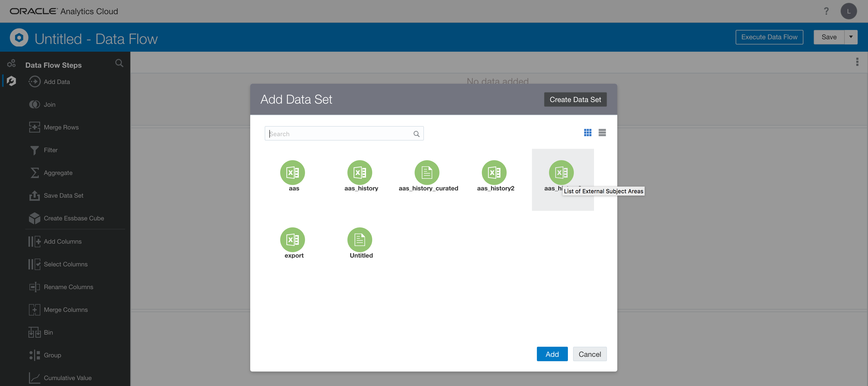Select the Rename Columns step
Screen dimensions: 868x386
click(61, 287)
